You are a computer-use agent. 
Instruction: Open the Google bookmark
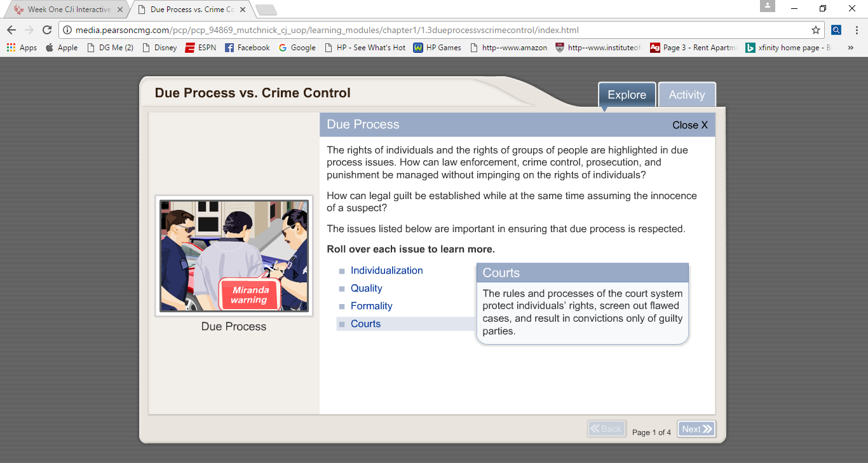point(297,48)
